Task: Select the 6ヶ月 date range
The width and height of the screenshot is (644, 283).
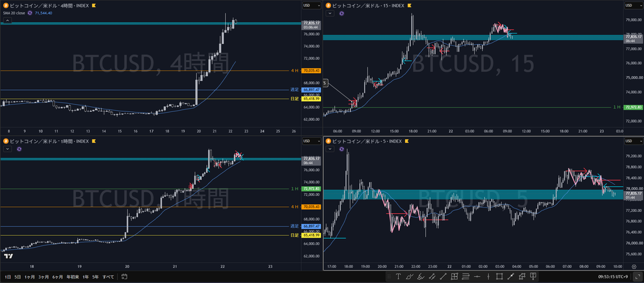Action: [x=57, y=277]
